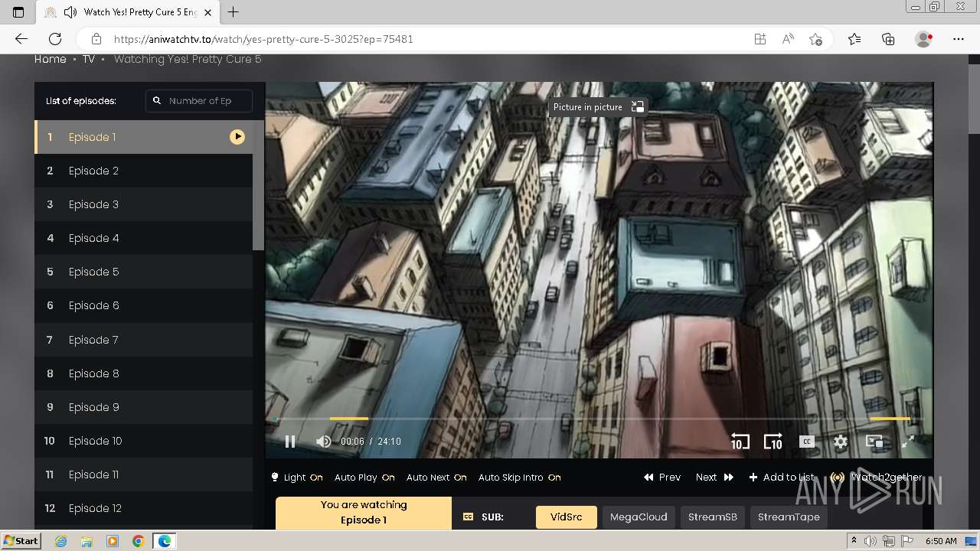This screenshot has height=551, width=980.
Task: Toggle Auto Skip Intro option
Action: (520, 477)
